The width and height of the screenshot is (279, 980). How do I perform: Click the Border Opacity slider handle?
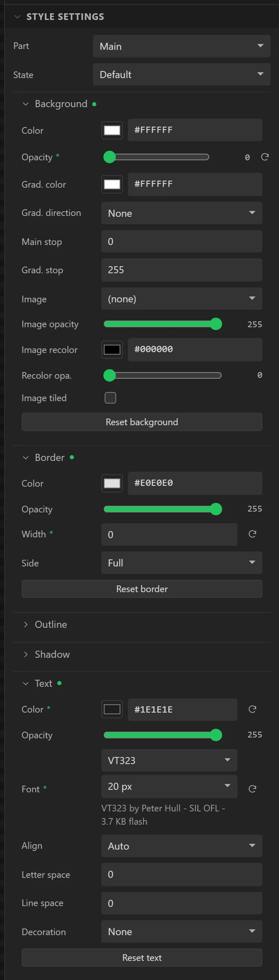coord(216,509)
